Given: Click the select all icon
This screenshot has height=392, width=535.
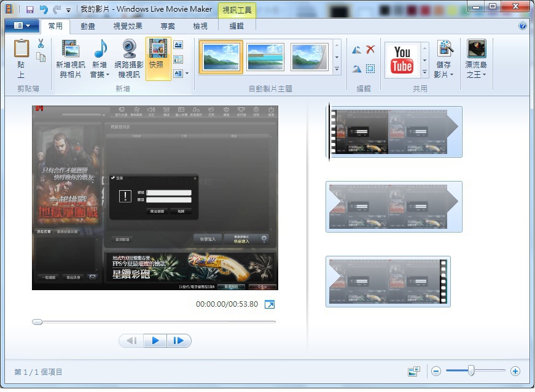Looking at the screenshot, I should point(370,69).
